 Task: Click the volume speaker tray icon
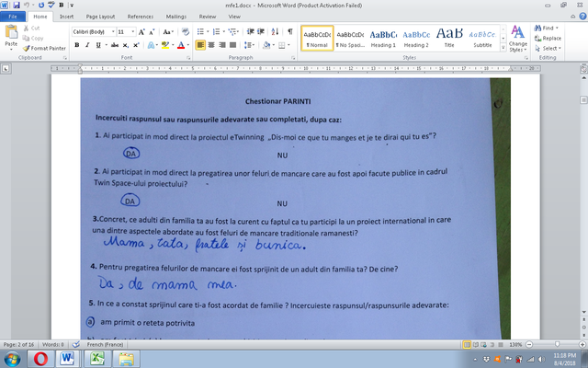(541, 360)
